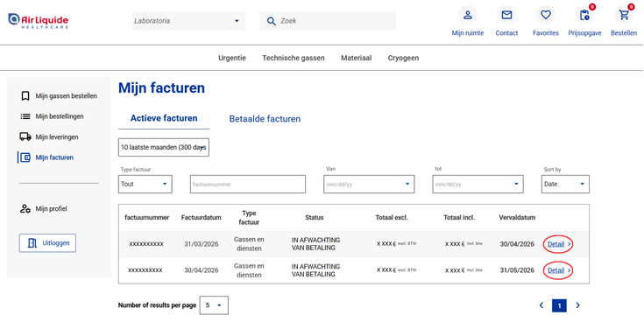Open the Urgentie menu item
The width and height of the screenshot is (644, 322).
[232, 58]
